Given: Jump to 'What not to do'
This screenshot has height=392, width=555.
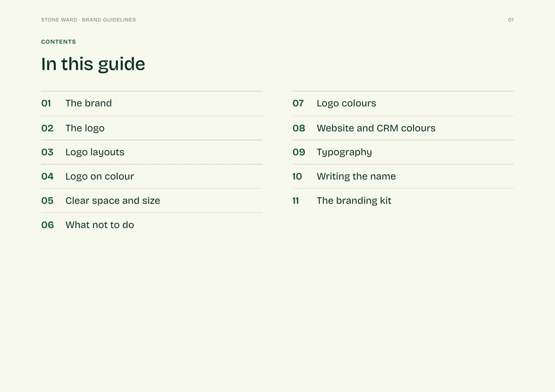Looking at the screenshot, I should click(152, 225).
